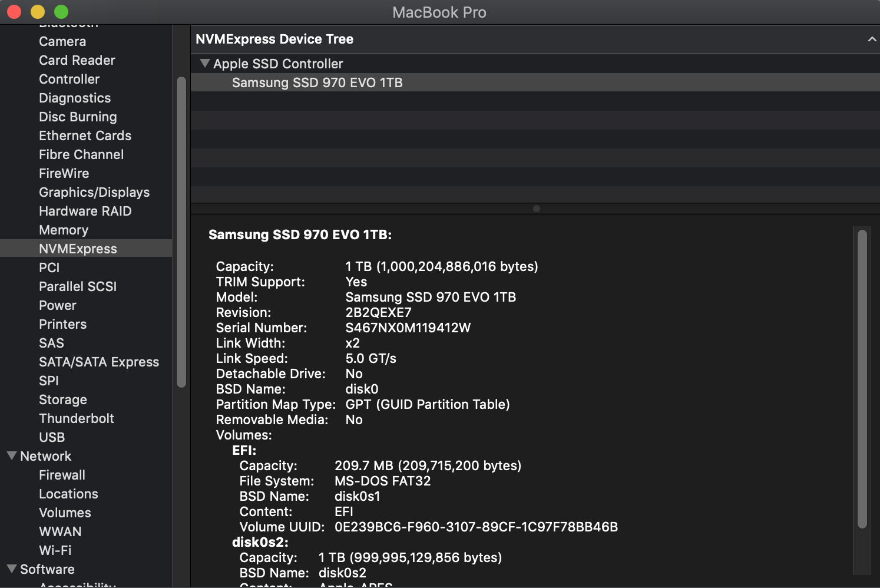Click the Samsung SSD 970 EVO 1TB details heading
The height and width of the screenshot is (588, 880).
(x=300, y=234)
